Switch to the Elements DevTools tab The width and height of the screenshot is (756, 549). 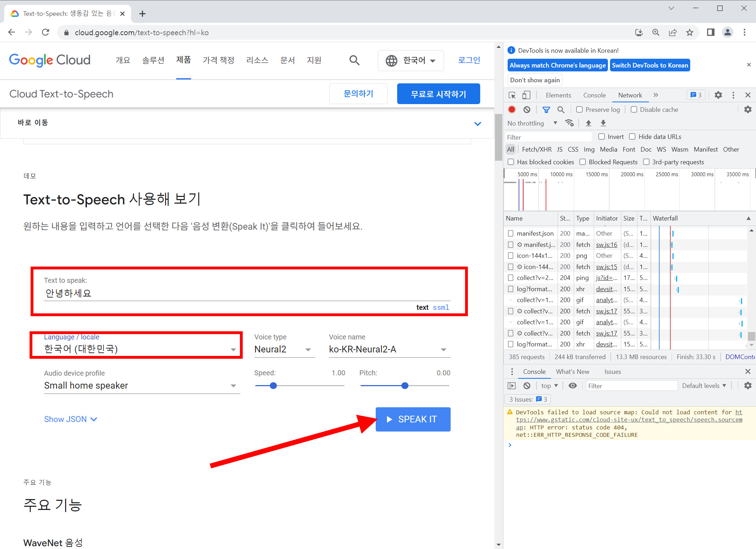(x=558, y=95)
